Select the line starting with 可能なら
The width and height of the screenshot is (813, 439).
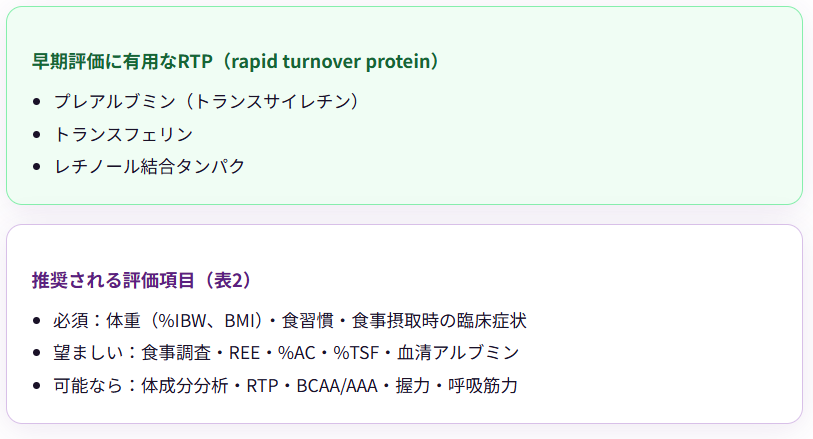coord(286,385)
